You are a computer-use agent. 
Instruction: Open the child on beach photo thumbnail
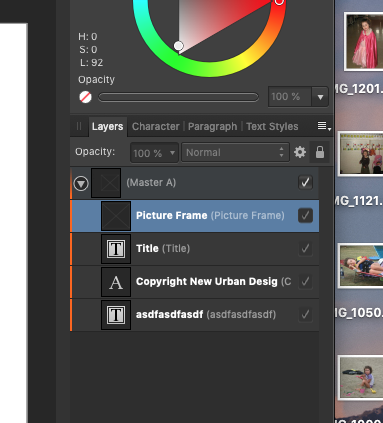pyautogui.click(x=361, y=377)
